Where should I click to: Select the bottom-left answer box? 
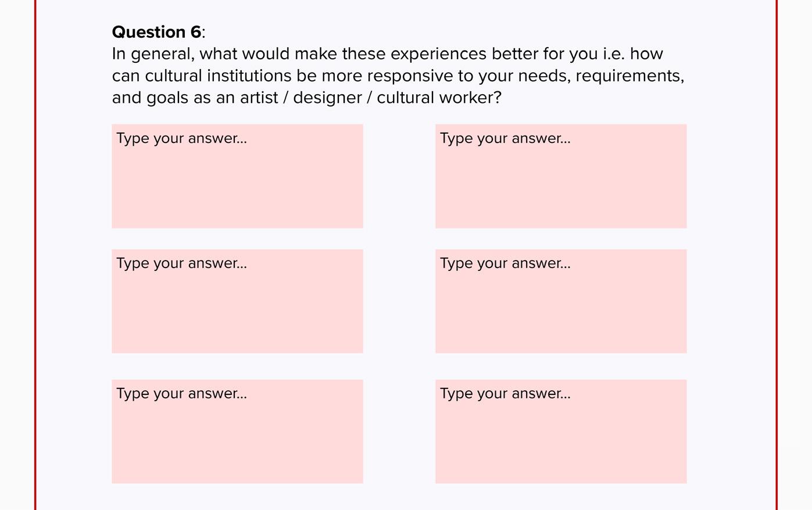[x=237, y=431]
